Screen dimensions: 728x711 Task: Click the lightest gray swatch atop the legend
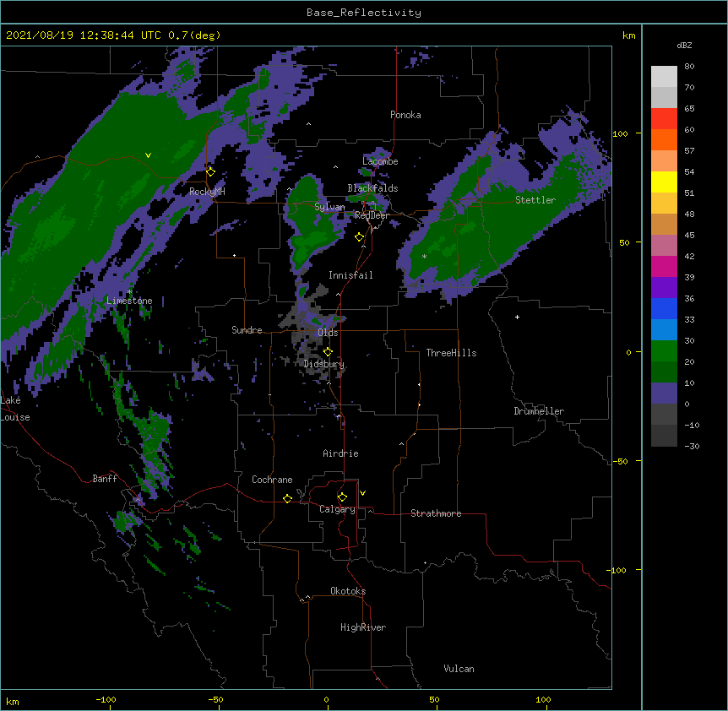pos(664,77)
